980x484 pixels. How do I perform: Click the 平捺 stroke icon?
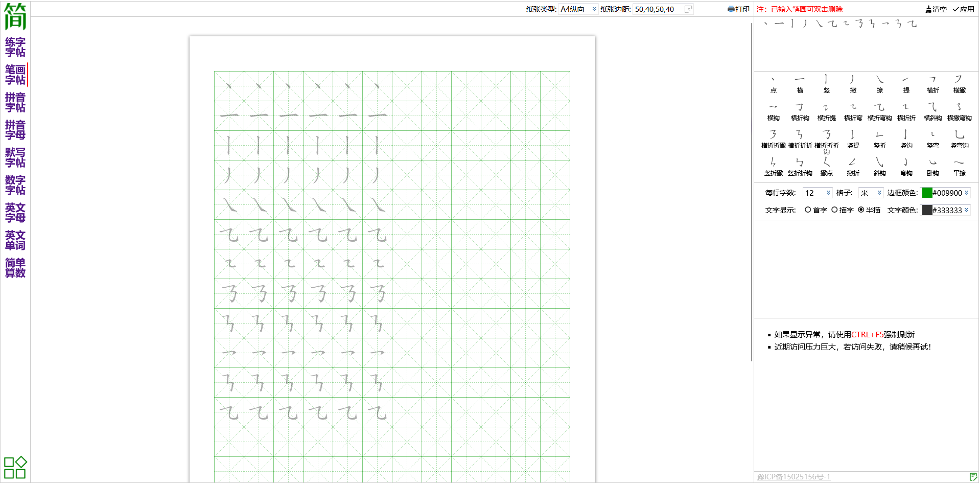pyautogui.click(x=959, y=166)
